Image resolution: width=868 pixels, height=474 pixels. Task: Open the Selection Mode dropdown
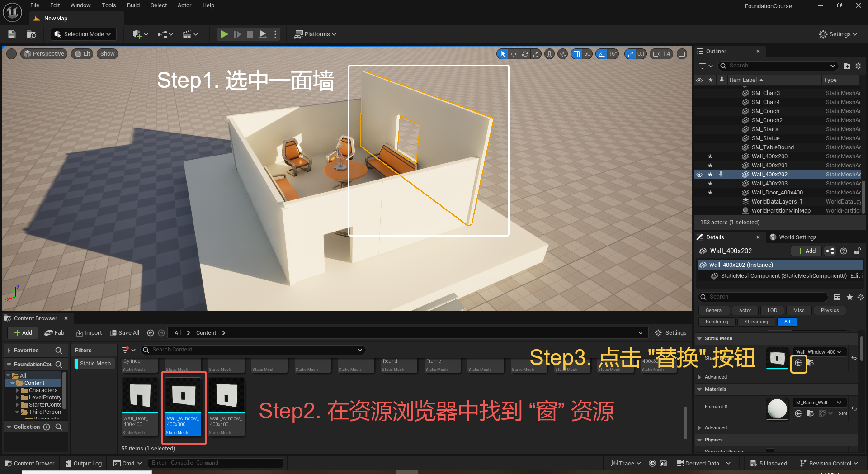point(83,34)
